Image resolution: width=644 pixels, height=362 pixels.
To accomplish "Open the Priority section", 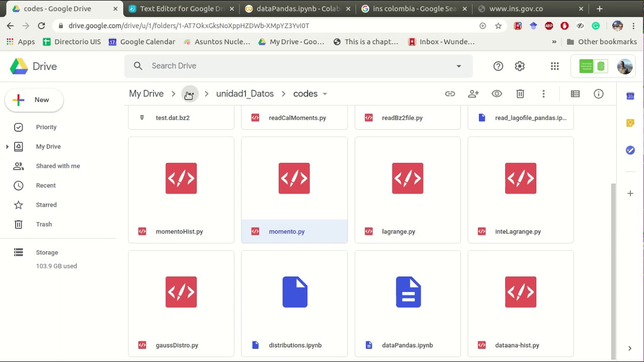I will coord(46,127).
